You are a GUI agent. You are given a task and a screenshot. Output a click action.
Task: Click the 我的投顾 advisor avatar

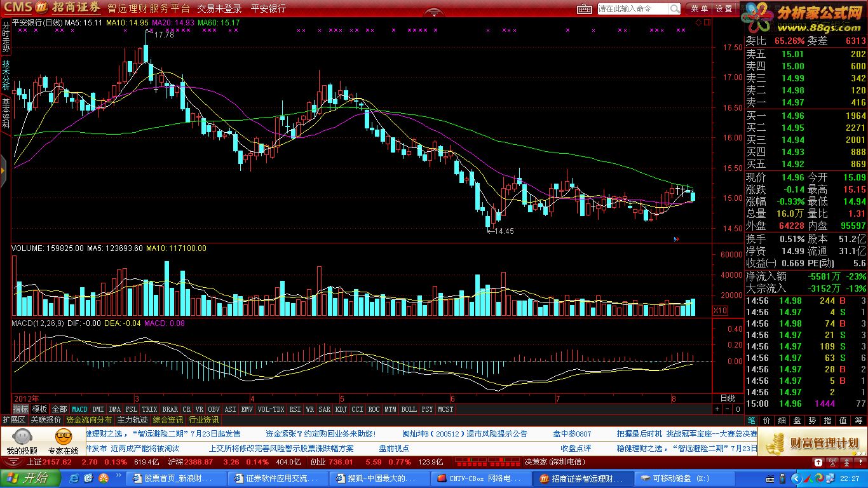(22, 437)
